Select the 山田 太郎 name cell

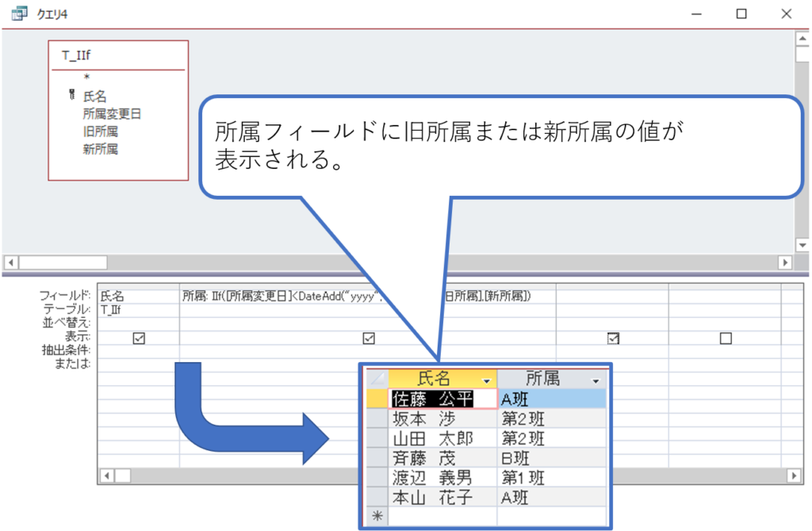pos(442,438)
